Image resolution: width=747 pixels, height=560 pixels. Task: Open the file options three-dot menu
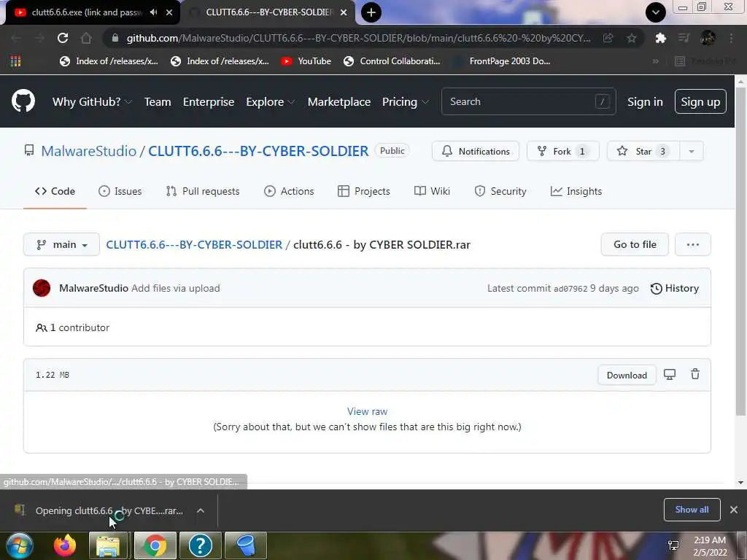coord(693,244)
